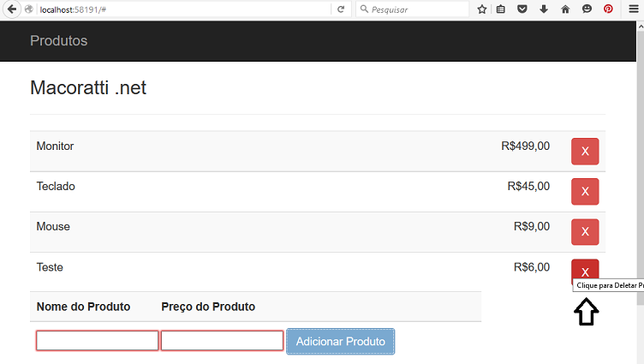Go to browser home page icon
This screenshot has width=644, height=364.
click(565, 9)
